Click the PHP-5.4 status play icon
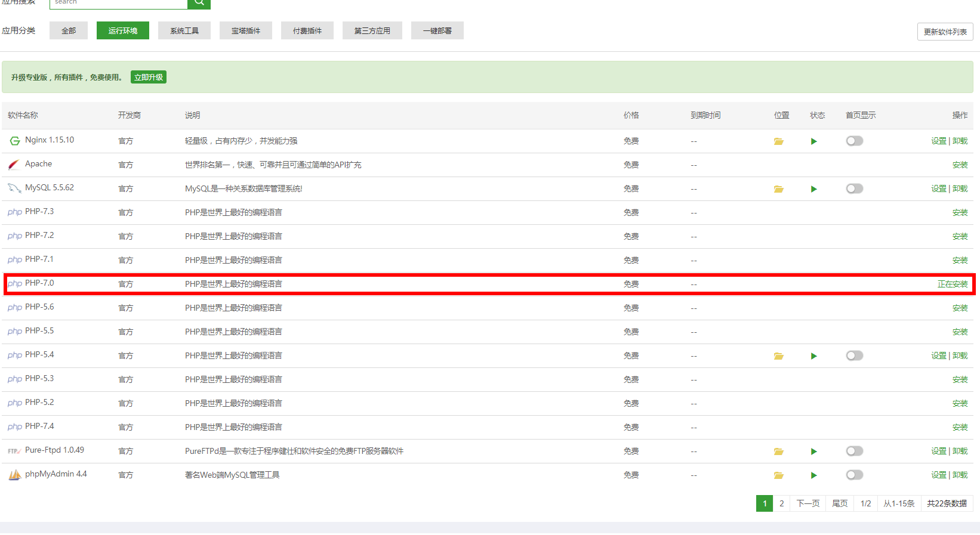The image size is (980, 535). 813,356
